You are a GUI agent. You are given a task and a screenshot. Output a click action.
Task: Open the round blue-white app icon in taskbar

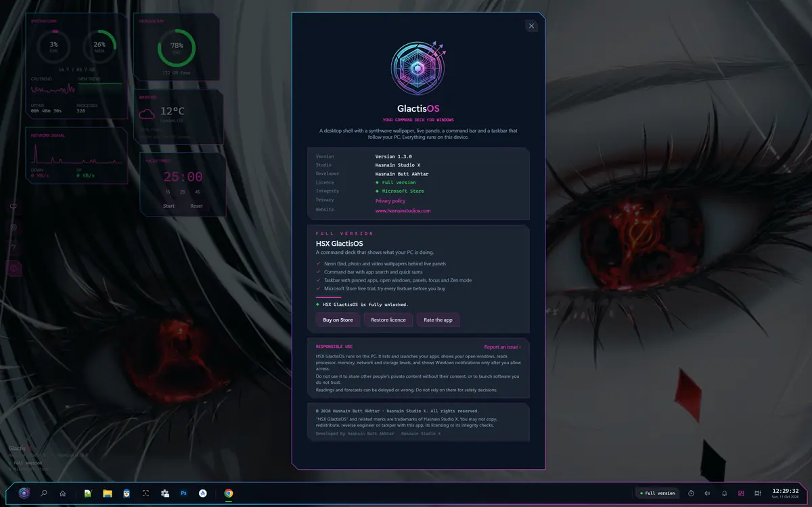(202, 493)
